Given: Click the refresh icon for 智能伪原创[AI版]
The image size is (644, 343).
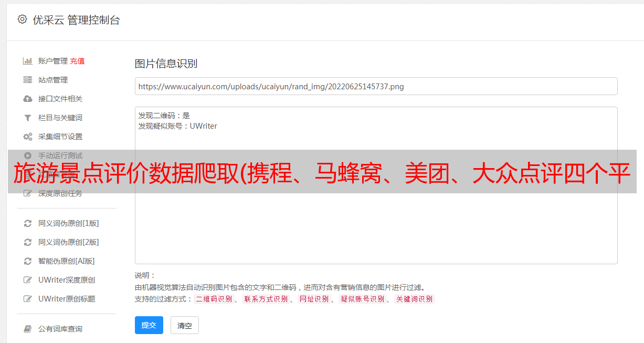Looking at the screenshot, I should click(x=28, y=261).
